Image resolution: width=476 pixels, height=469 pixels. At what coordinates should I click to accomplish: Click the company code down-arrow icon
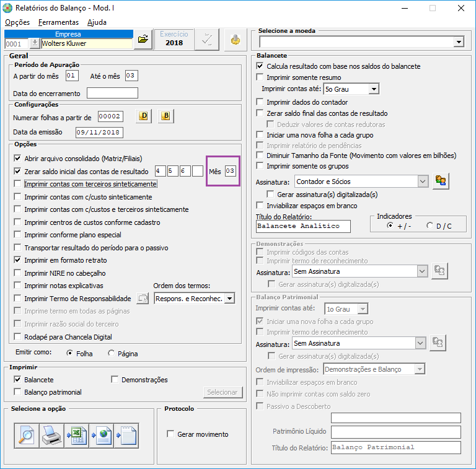tap(35, 43)
